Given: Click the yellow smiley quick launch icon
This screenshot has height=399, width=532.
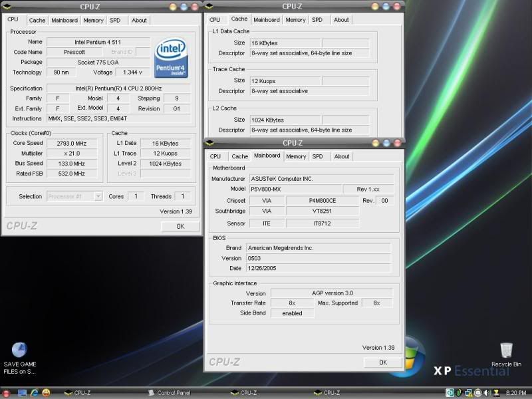Looking at the screenshot, I should click(x=45, y=393).
